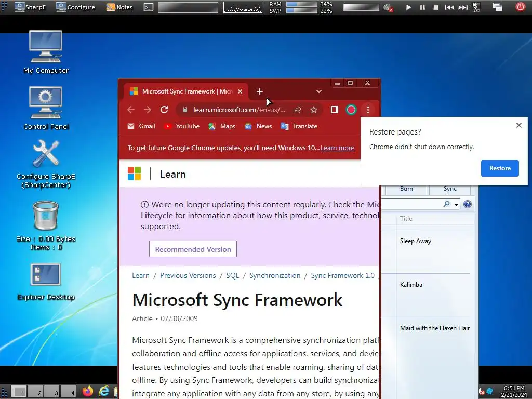532x399 pixels.
Task: Open the Explorer Desktop icon
Action: tap(46, 282)
